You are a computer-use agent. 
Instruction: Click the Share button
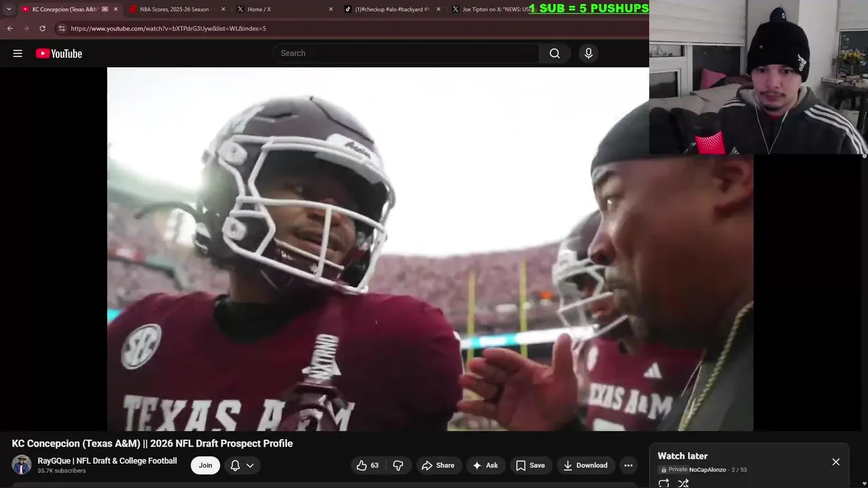(438, 465)
